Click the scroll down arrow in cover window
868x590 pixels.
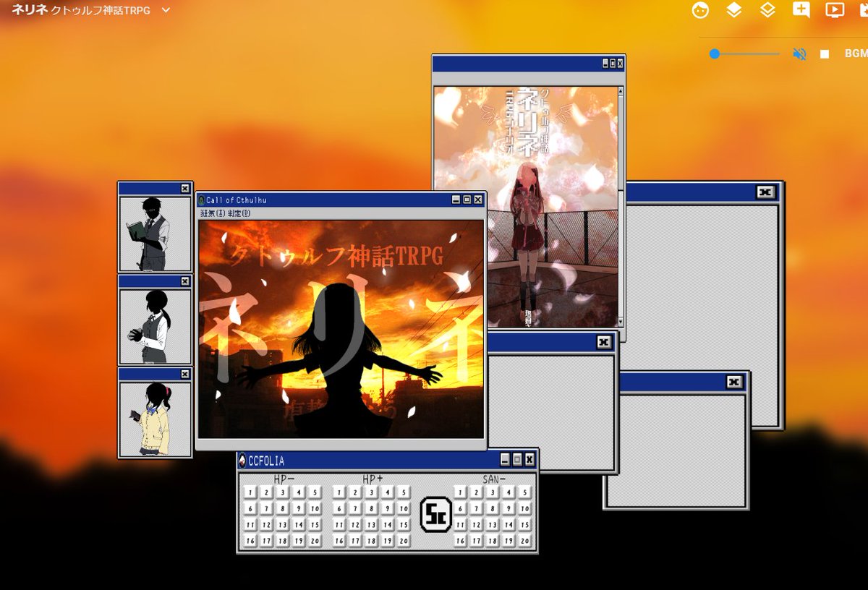[620, 323]
